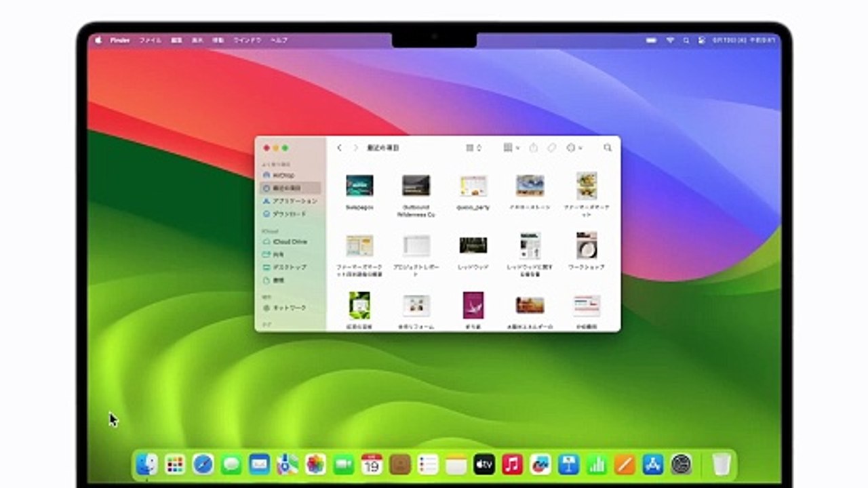Launch Safari from the Dock
The height and width of the screenshot is (488, 868).
tap(203, 464)
